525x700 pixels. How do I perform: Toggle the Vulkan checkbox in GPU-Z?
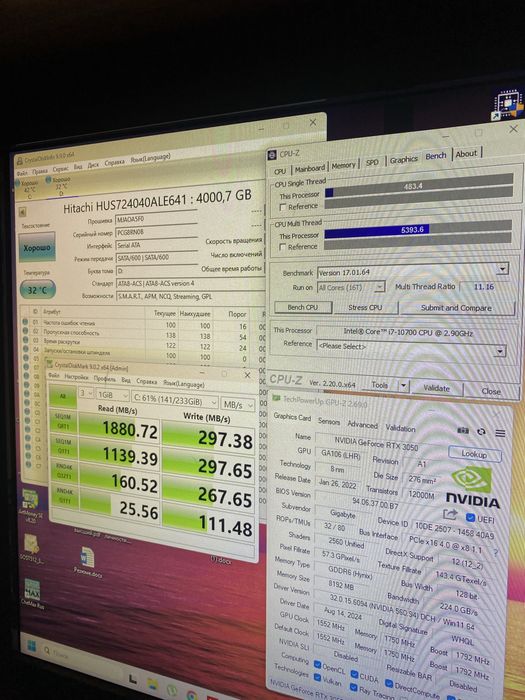317,677
